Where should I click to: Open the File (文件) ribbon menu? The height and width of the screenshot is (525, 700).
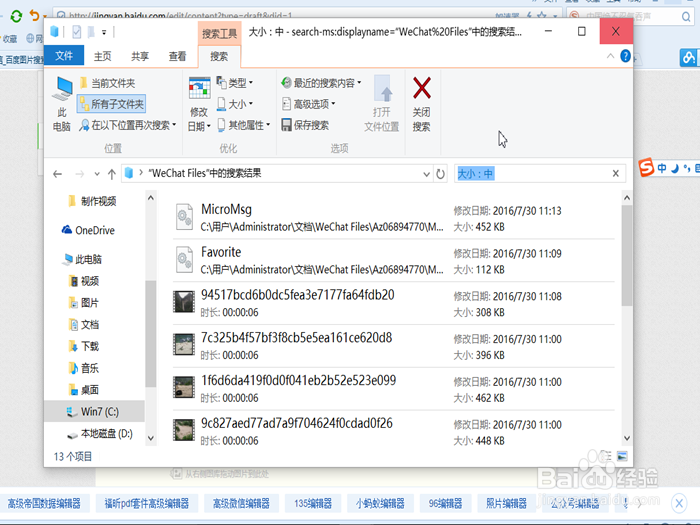coord(64,56)
